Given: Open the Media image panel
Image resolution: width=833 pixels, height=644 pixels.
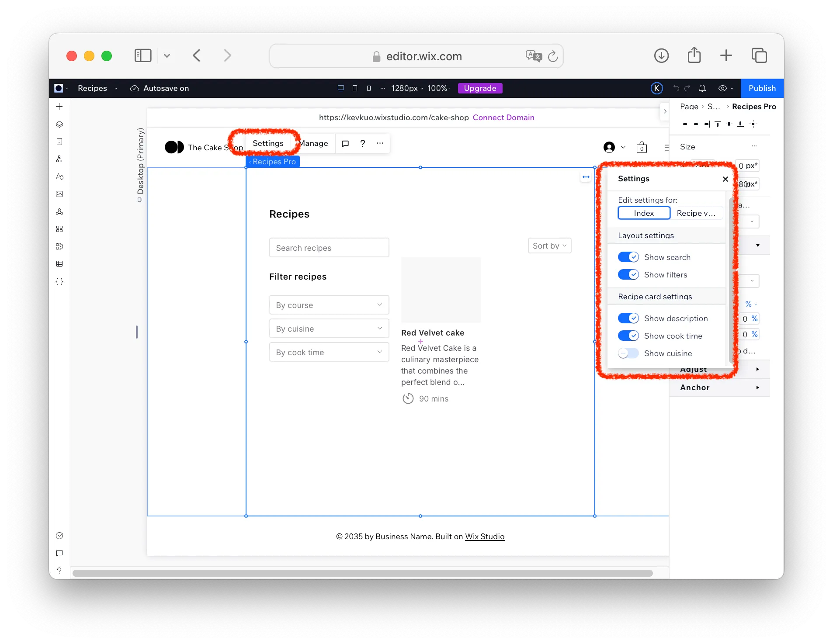Looking at the screenshot, I should (59, 194).
